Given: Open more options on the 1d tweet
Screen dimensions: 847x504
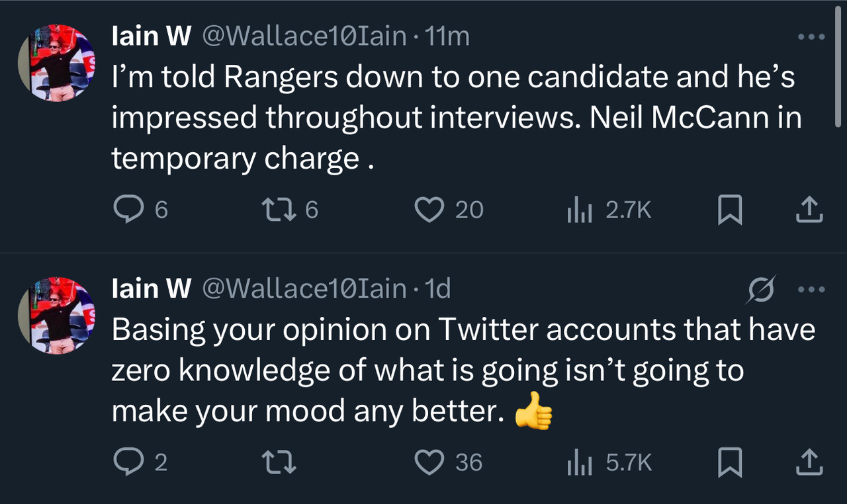Looking at the screenshot, I should pyautogui.click(x=811, y=290).
